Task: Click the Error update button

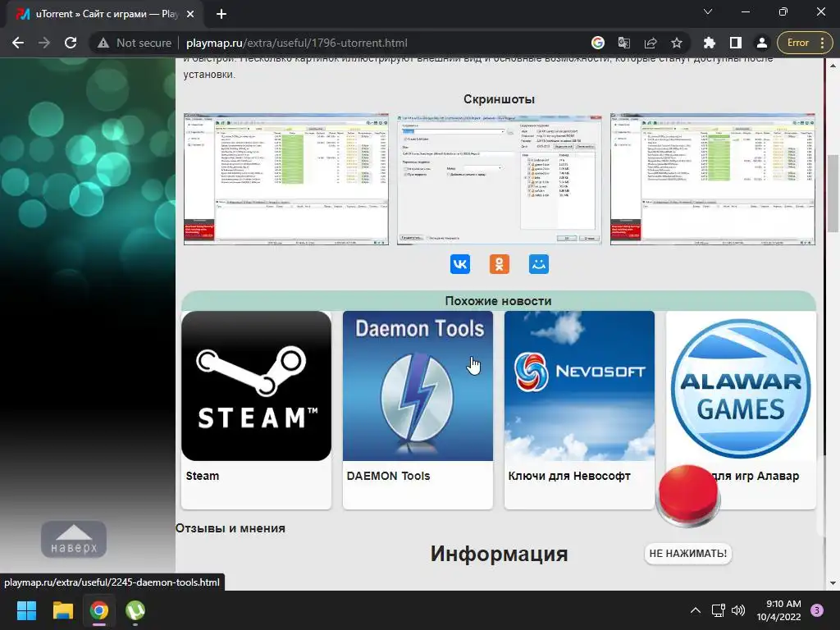Action: coord(797,43)
